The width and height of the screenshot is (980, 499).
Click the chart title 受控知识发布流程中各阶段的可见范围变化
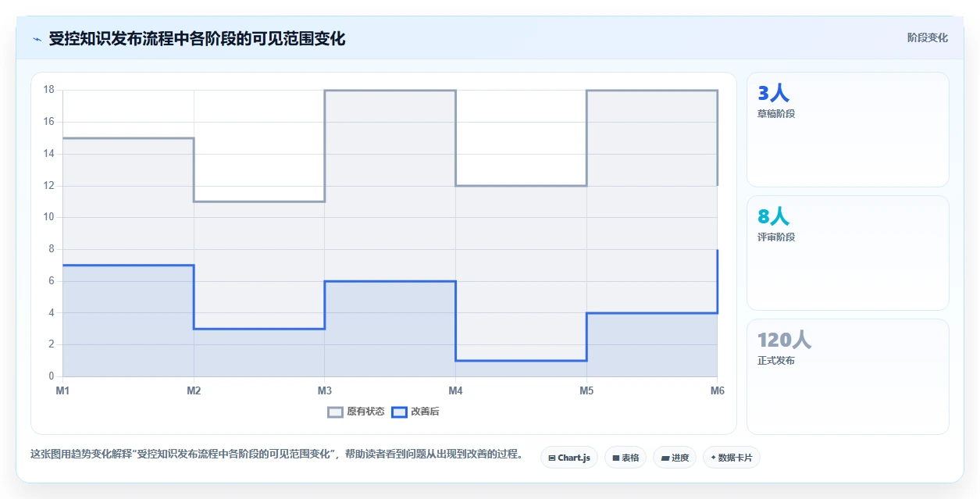coord(197,38)
